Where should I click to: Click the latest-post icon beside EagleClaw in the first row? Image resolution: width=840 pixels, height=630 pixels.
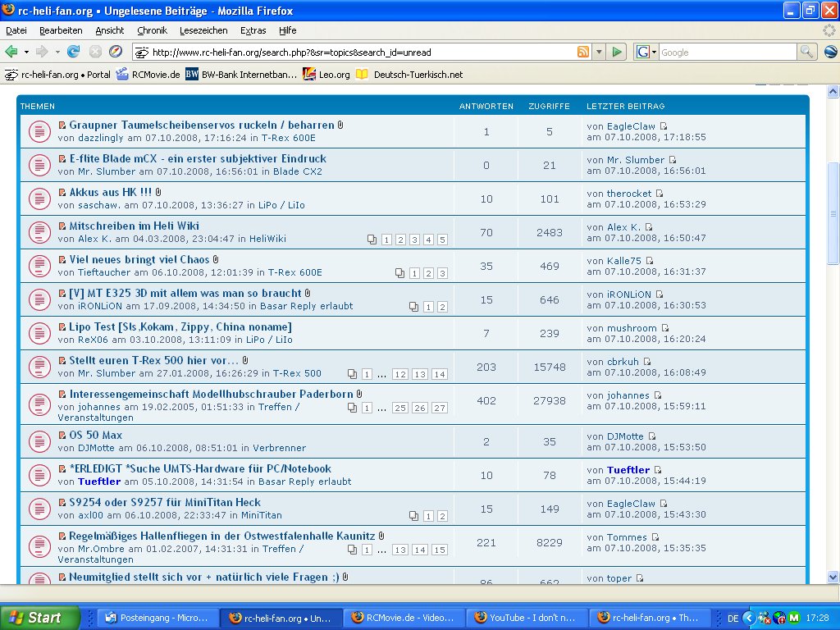[663, 126]
